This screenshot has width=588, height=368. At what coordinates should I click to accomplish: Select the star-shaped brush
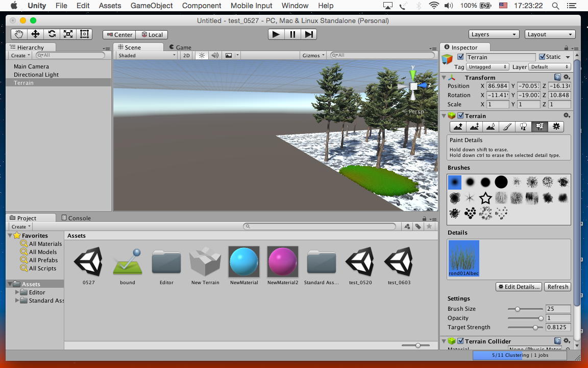485,198
